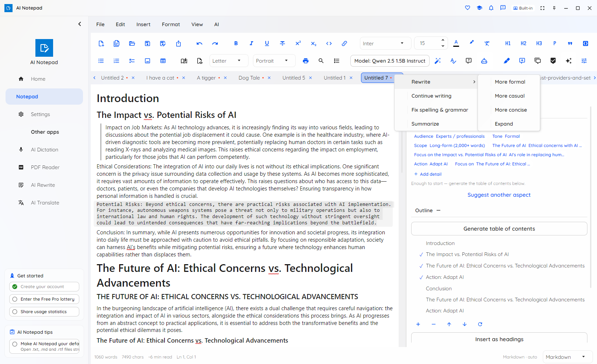Viewport: 597px width, 364px height.
Task: Click Suggest another aspect link
Action: pos(499,195)
